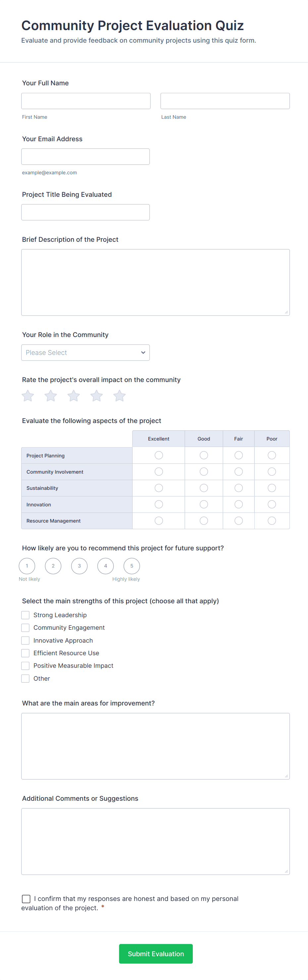Screen dimensions: 308x980
Task: Check the Strong Leadership checkbox
Action: 26,615
